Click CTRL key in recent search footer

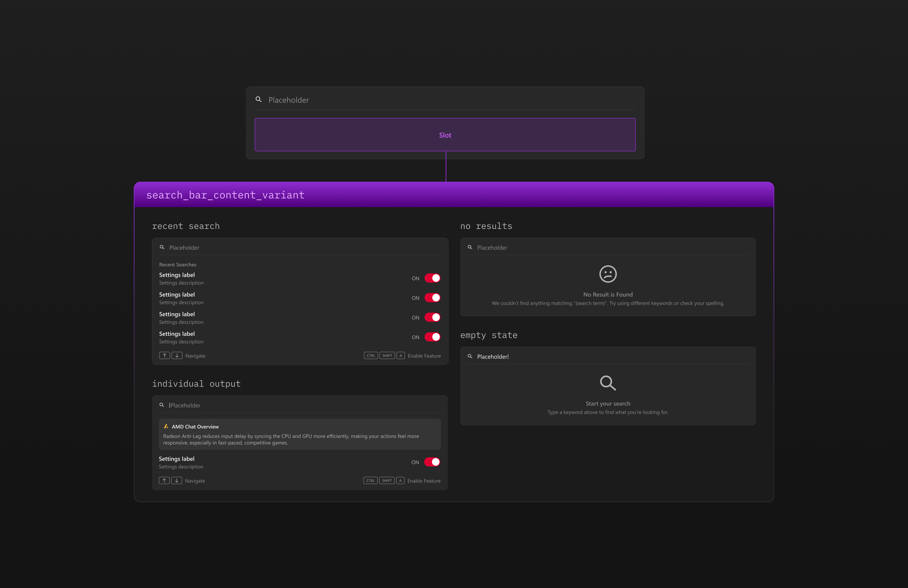click(x=371, y=355)
